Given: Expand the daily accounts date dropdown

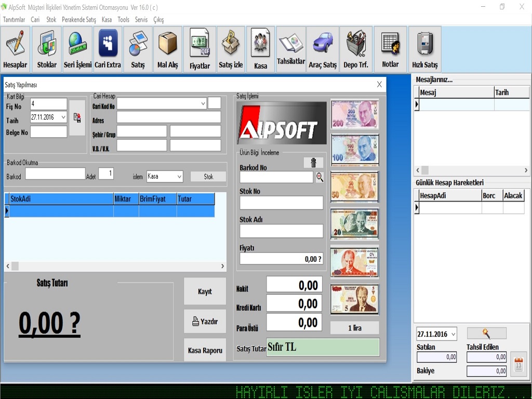Looking at the screenshot, I should click(x=453, y=334).
